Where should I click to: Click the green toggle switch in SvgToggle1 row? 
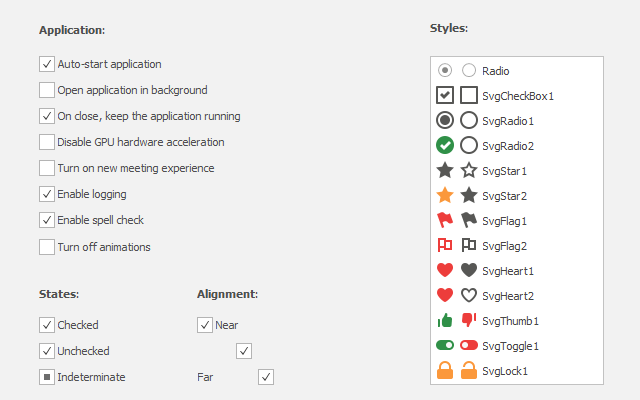(445, 345)
